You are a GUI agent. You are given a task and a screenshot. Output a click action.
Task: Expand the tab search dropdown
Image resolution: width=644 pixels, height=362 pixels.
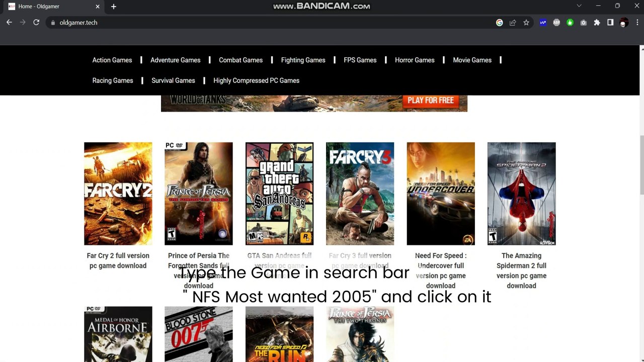[579, 6]
